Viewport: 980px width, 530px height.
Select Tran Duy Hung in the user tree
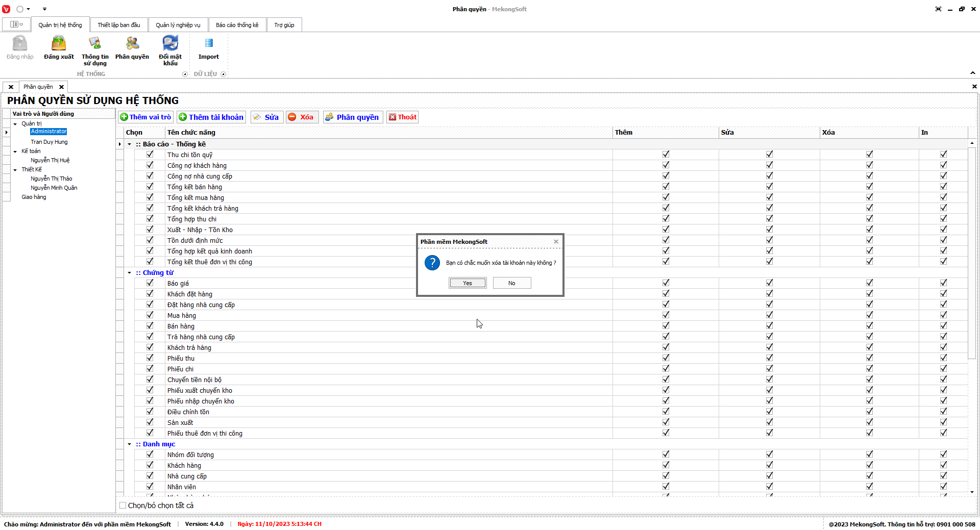(49, 142)
